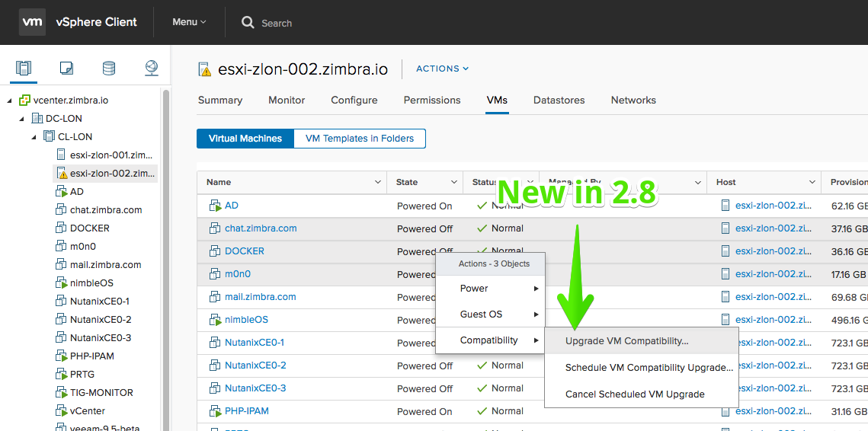Switch to the Monitor tab

point(287,101)
